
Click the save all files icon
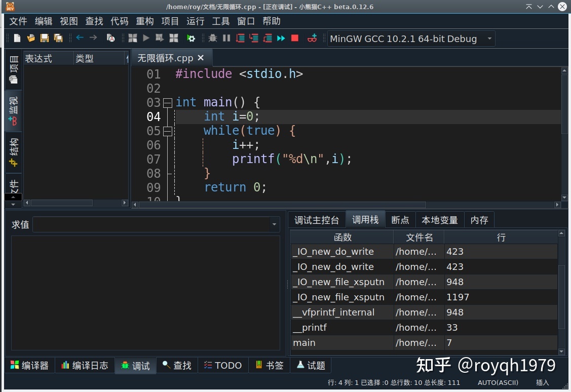[58, 38]
